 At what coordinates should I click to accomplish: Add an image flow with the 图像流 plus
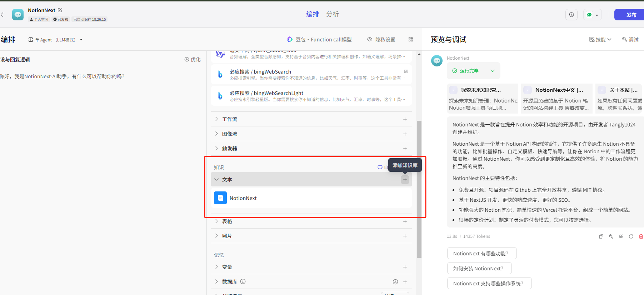(x=405, y=134)
